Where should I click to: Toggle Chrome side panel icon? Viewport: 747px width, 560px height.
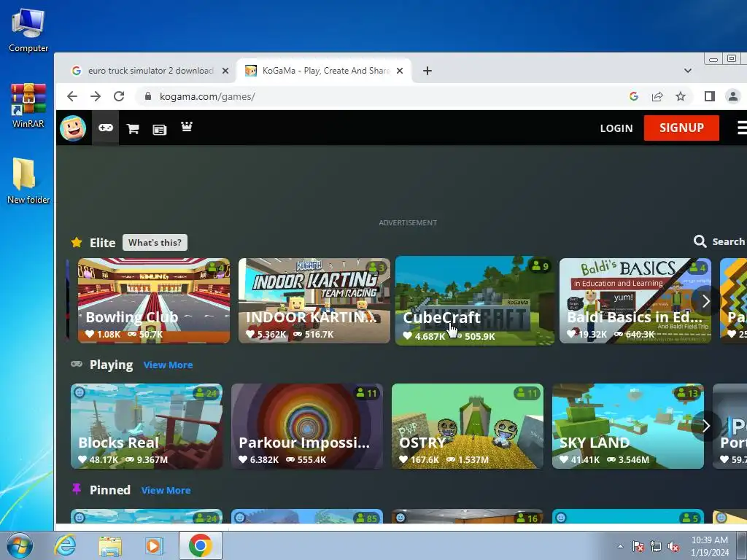709,96
